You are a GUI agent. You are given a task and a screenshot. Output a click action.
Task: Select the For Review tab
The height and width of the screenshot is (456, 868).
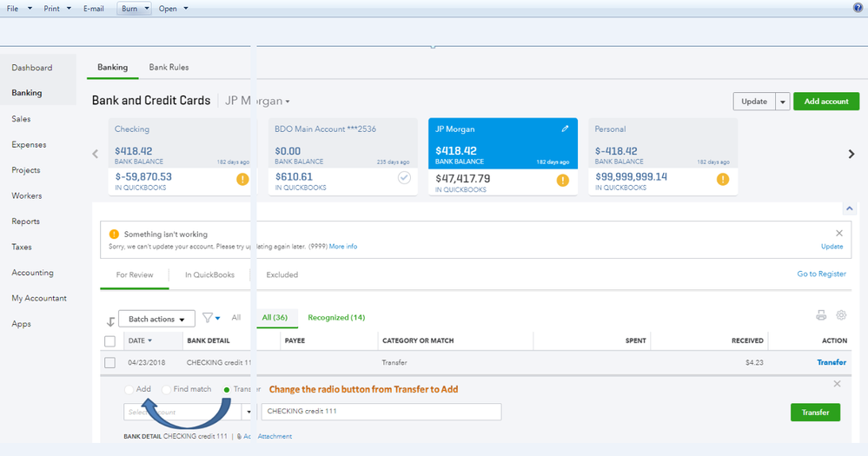135,274
